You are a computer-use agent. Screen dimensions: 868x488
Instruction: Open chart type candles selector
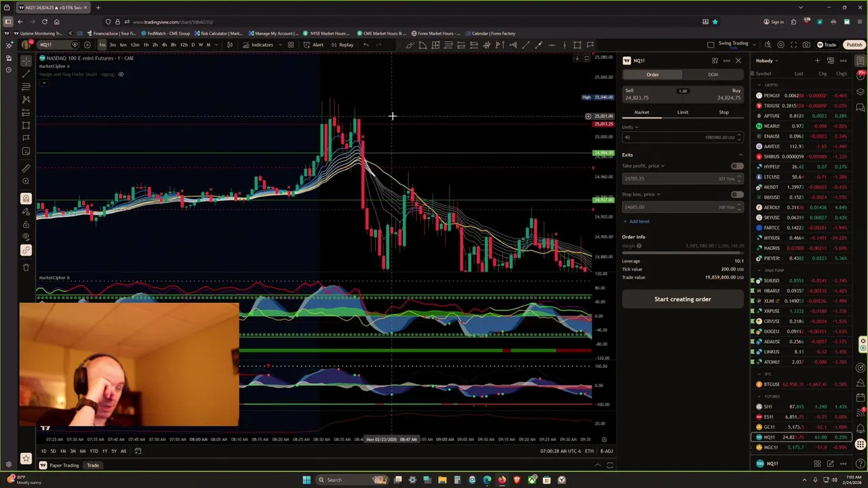click(x=230, y=45)
